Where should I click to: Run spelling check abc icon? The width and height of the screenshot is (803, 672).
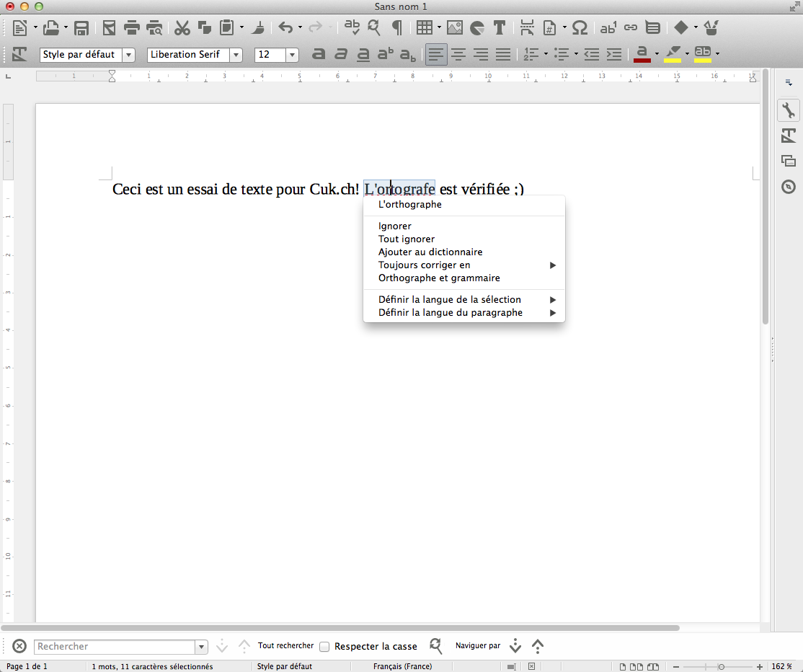pos(352,27)
